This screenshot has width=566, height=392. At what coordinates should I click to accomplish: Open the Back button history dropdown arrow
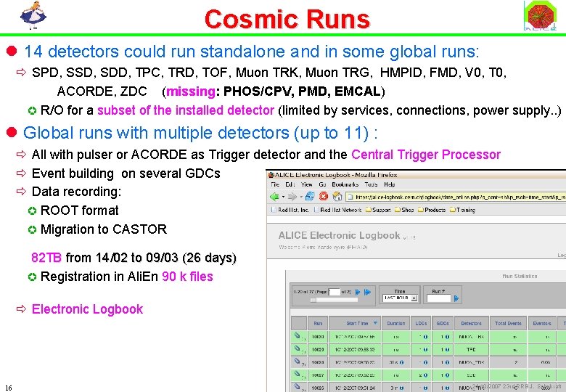(283, 197)
